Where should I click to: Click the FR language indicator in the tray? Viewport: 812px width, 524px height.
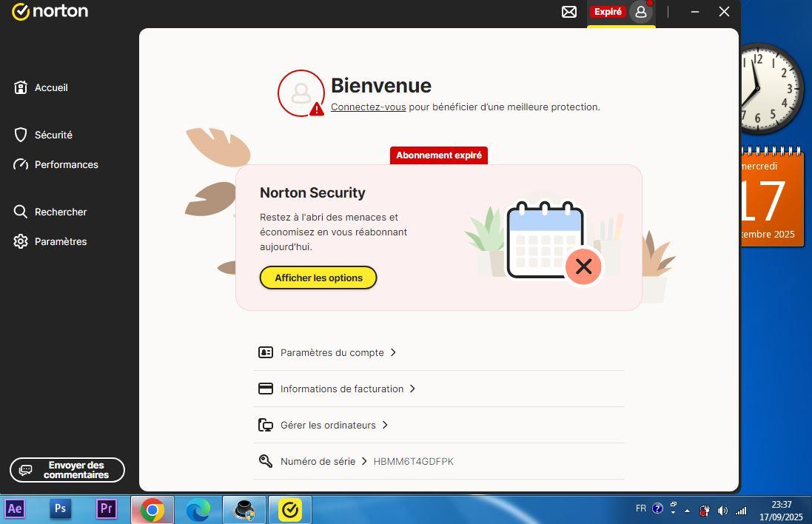tap(640, 508)
